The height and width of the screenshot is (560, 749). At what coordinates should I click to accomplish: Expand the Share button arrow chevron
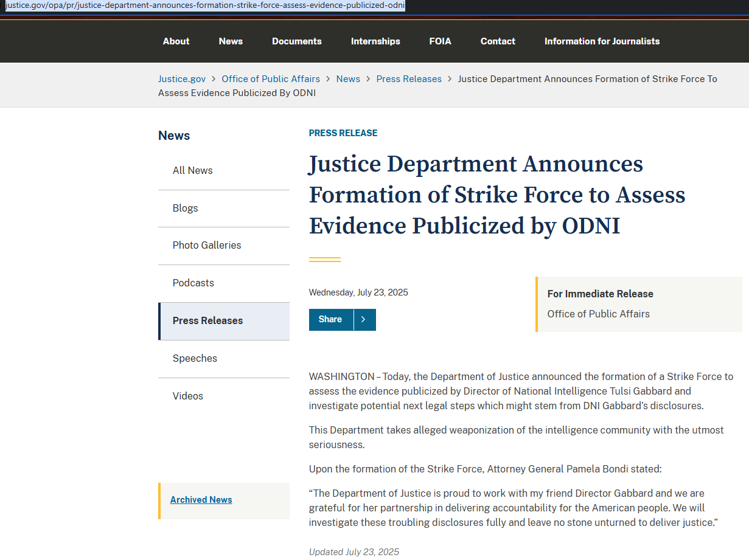[364, 320]
